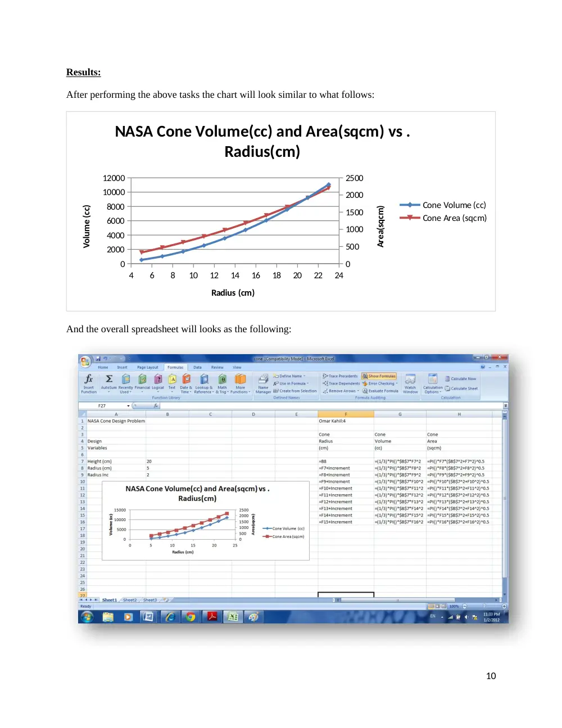Open the Home ribbon tab
This screenshot has width=562, height=728.
[103, 367]
